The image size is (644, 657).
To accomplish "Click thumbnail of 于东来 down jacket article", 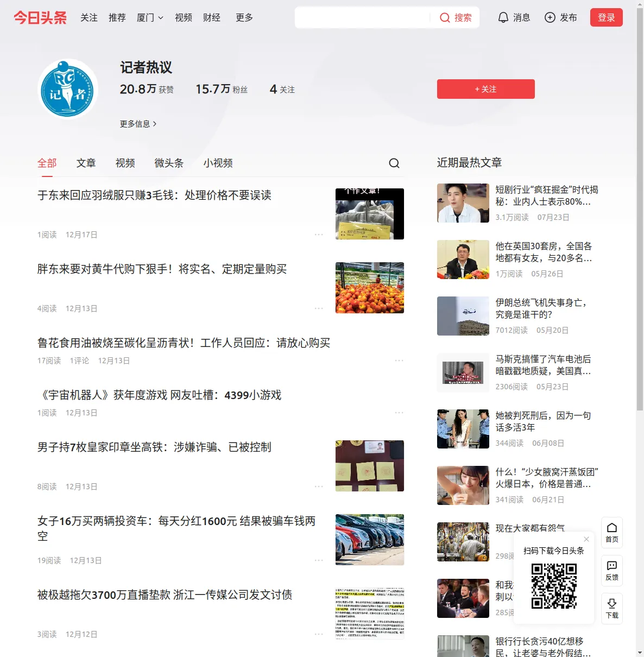I will coord(370,214).
